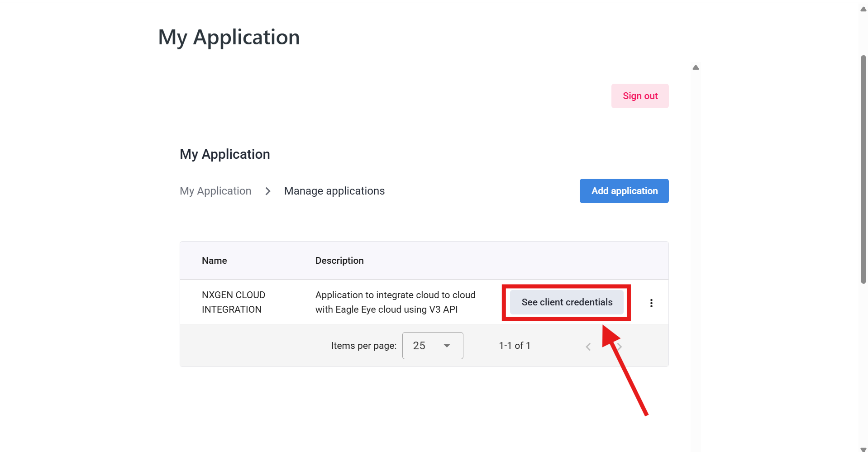
Task: Click the page vertical scrollbar thumb
Action: [863, 169]
